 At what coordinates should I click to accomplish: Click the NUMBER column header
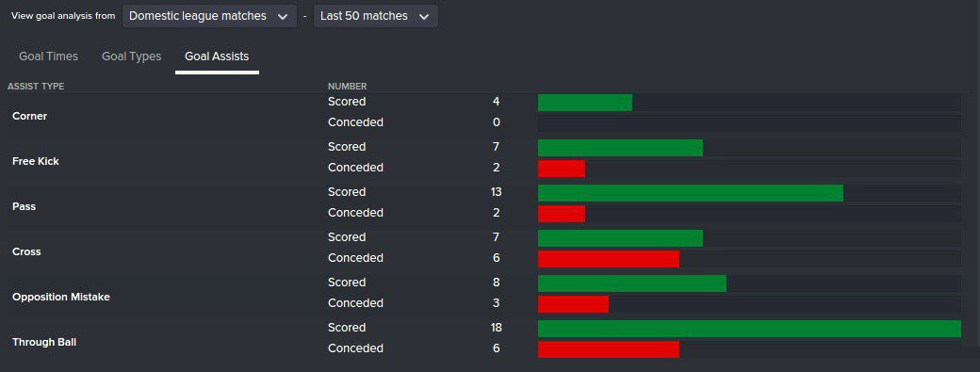pos(348,86)
